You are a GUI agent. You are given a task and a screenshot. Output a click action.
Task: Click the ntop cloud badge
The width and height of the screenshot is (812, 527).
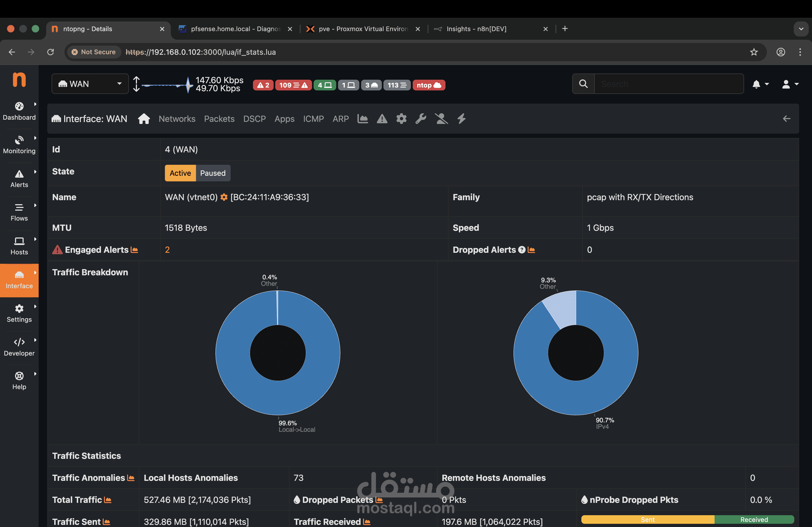pyautogui.click(x=429, y=85)
